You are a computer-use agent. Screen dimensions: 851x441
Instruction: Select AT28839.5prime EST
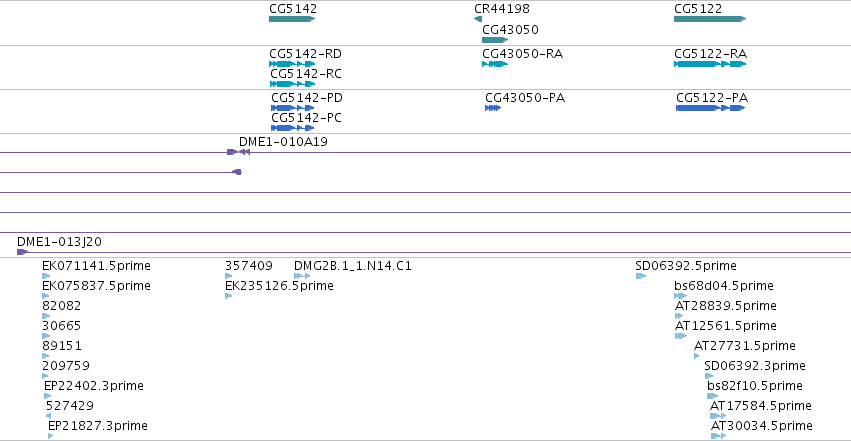pos(726,306)
